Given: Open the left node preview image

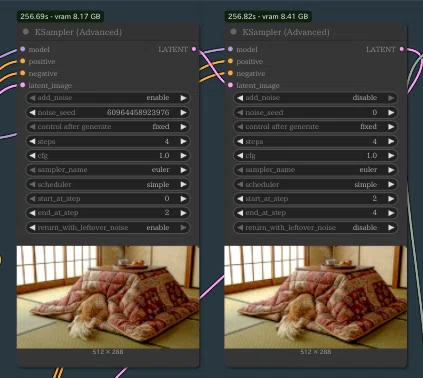Looking at the screenshot, I should (x=108, y=297).
